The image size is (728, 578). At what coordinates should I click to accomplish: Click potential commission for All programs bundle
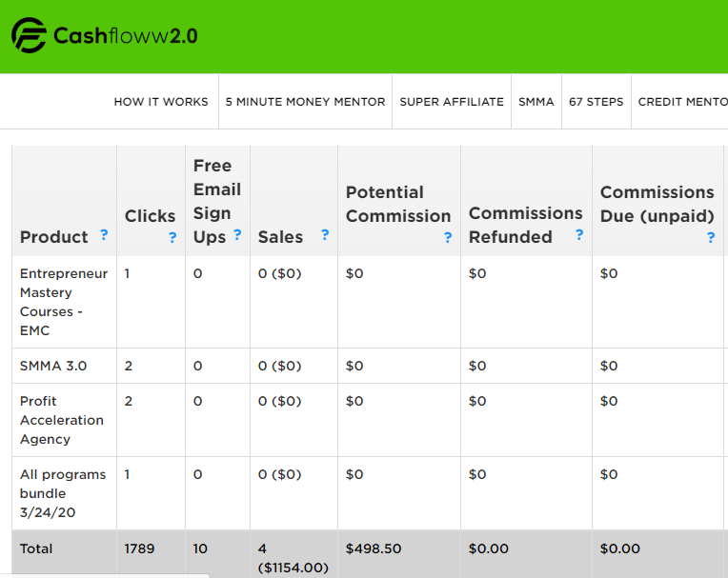coord(354,474)
